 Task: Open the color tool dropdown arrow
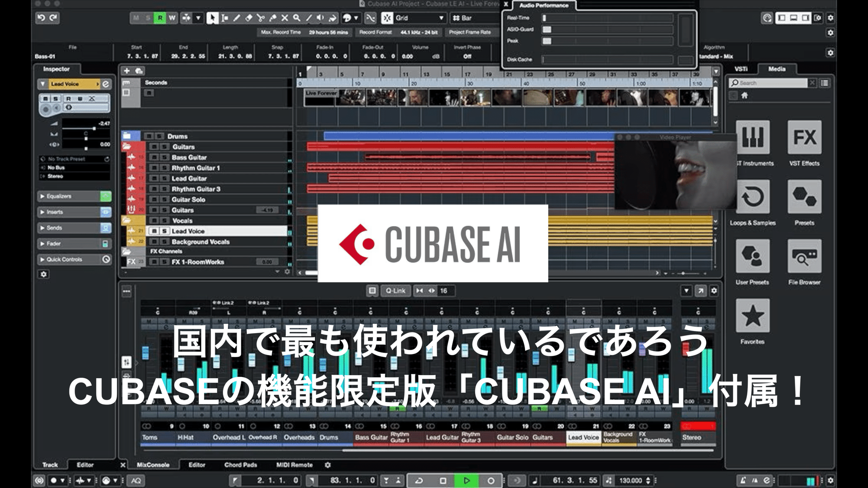pyautogui.click(x=356, y=18)
